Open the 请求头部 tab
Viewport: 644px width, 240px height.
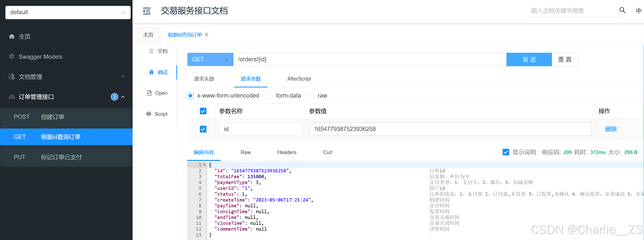point(204,79)
